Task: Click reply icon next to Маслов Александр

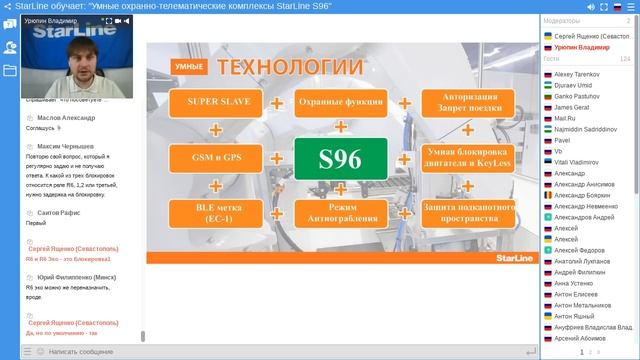Action: (29, 118)
